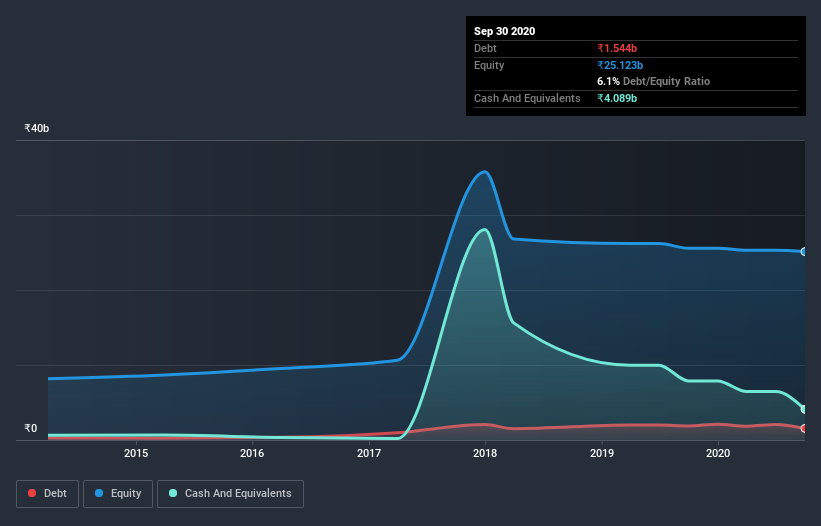Toggle Cash And Equivalents legend button
The width and height of the screenshot is (821, 526).
(230, 494)
